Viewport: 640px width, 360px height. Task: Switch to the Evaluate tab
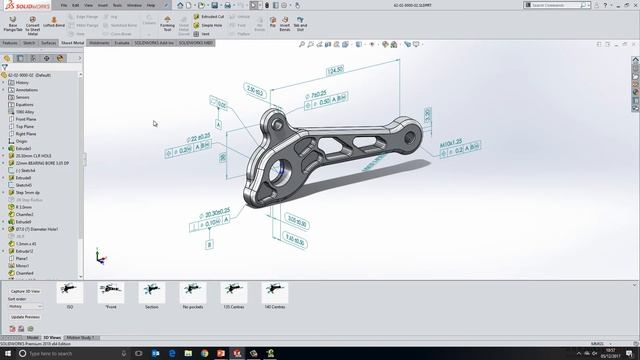[122, 43]
